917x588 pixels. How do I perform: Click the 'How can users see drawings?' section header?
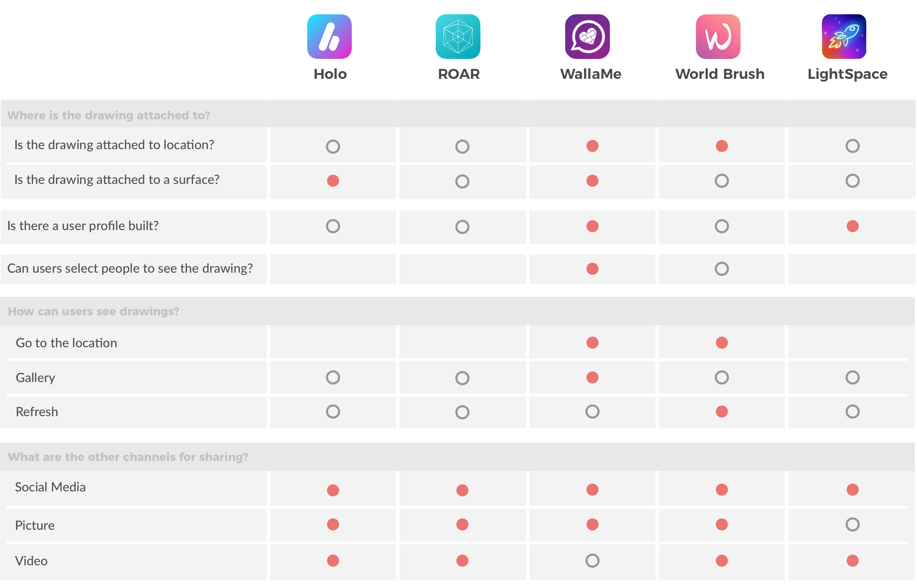pos(93,311)
